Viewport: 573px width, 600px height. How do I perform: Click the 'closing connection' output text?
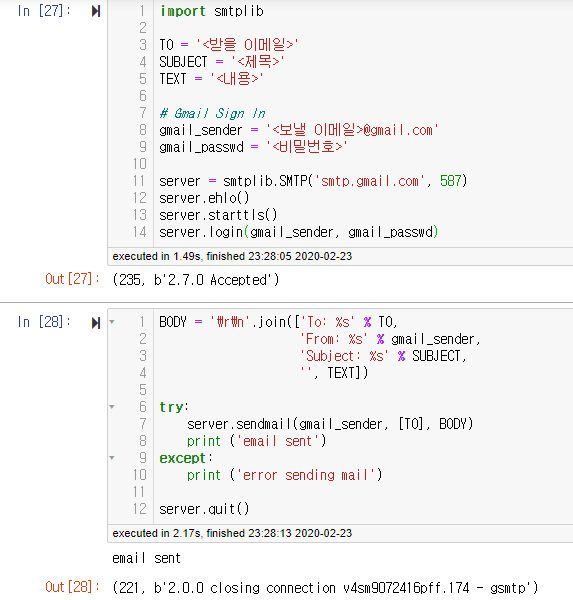click(x=273, y=587)
